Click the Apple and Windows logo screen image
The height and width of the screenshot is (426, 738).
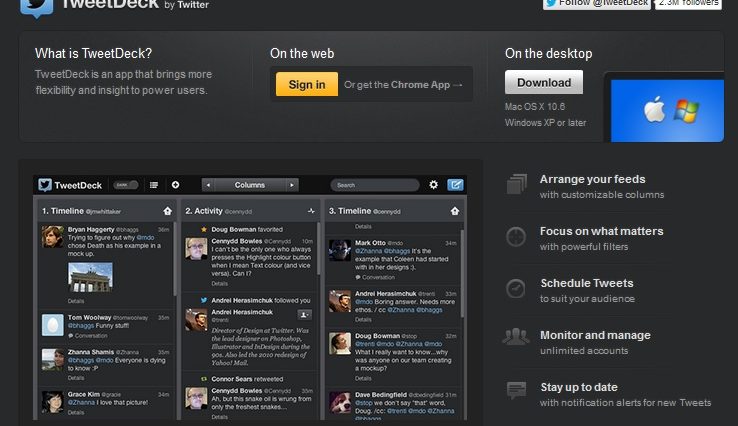[667, 111]
